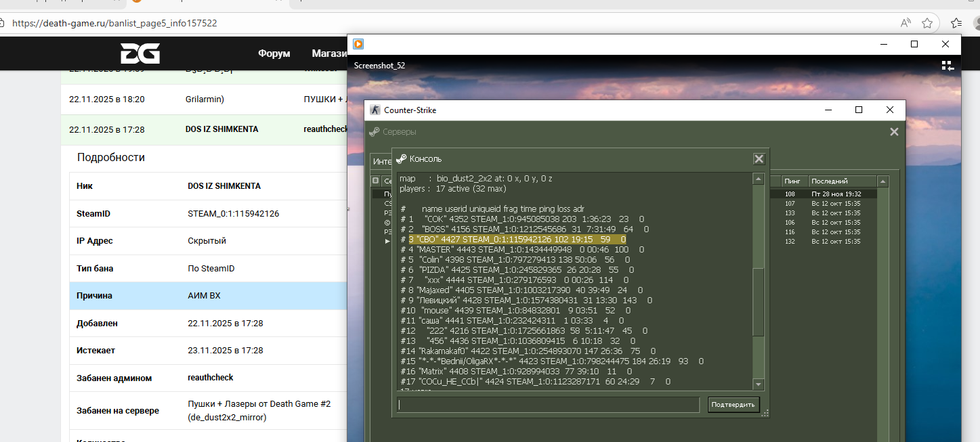Click into the console command input field
980x442 pixels.
(548, 405)
